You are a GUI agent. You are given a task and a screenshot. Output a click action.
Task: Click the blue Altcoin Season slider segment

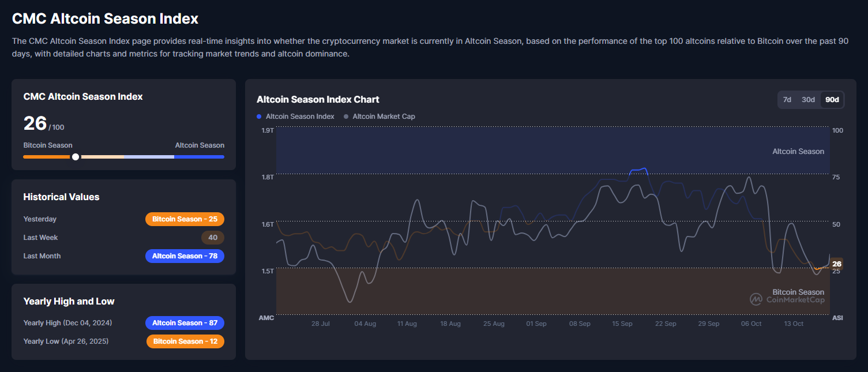tap(199, 157)
